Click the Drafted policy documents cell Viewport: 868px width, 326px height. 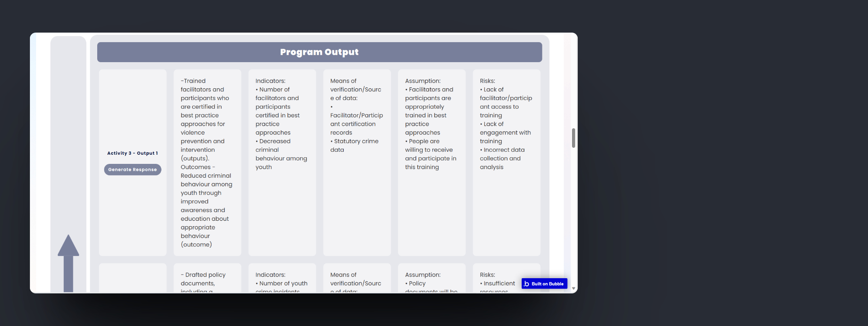point(207,279)
